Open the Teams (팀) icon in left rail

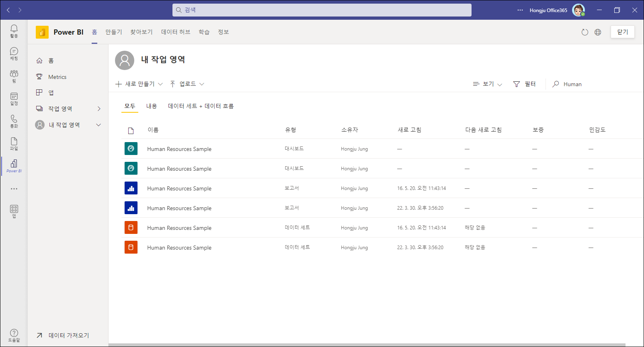(x=14, y=76)
